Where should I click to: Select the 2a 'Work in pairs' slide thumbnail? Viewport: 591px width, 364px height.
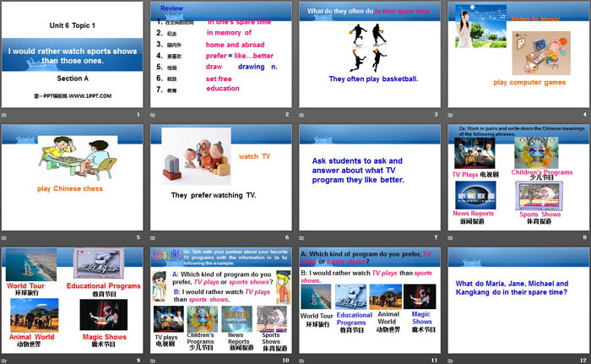518,177
